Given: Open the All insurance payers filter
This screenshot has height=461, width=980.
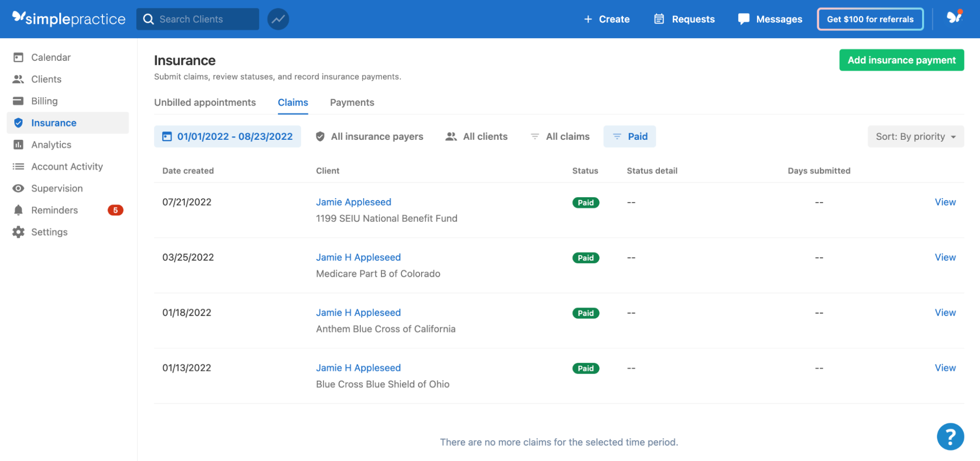Looking at the screenshot, I should (369, 136).
